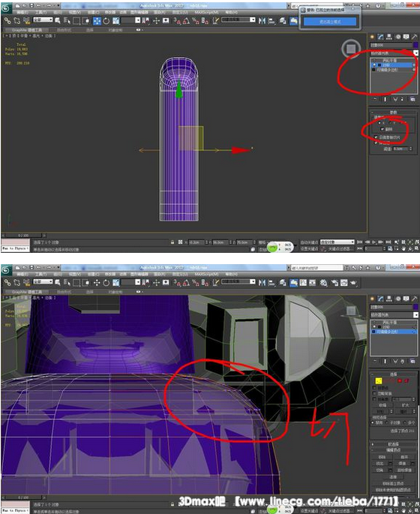This screenshot has width=420, height=514.
Task: Click Render teapot icon in lower toolbar
Action: [x=353, y=283]
